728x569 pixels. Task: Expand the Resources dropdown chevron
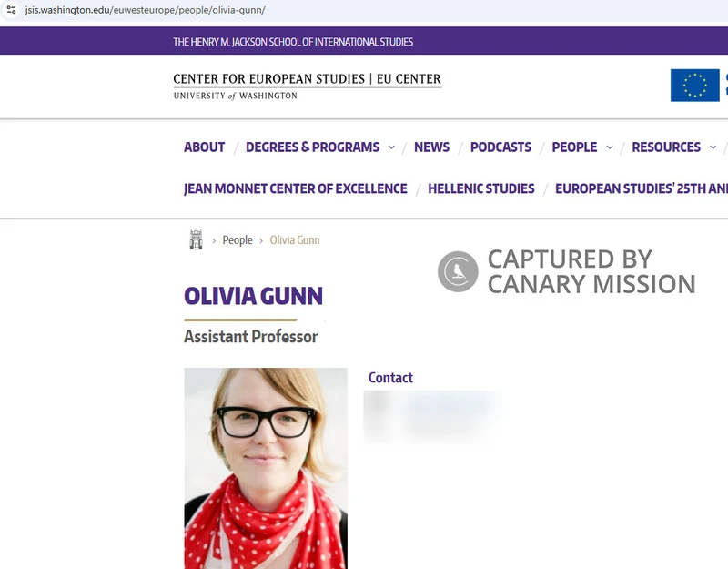pos(713,147)
